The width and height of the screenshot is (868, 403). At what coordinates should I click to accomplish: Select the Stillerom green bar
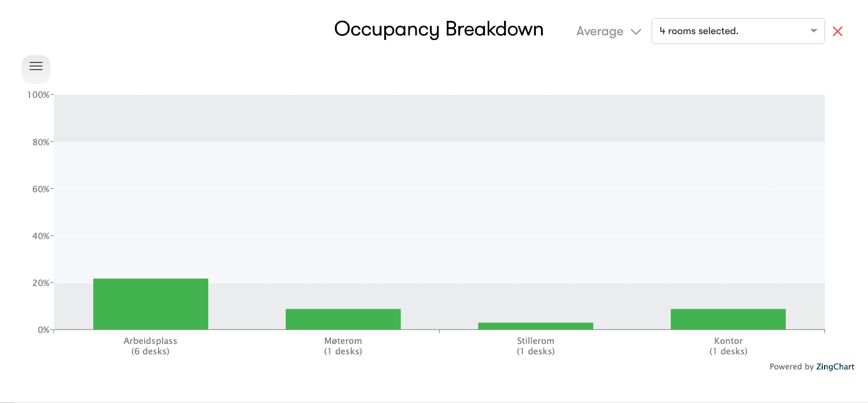pos(535,326)
